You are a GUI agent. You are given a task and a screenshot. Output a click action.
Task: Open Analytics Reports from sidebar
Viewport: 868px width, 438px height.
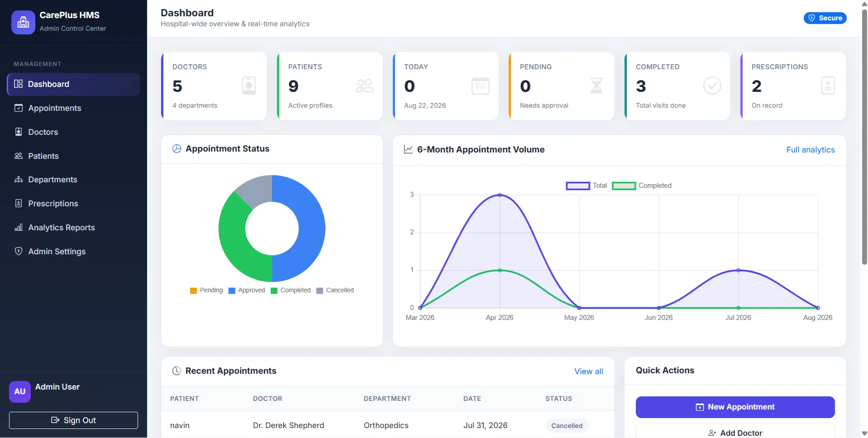[x=74, y=228]
